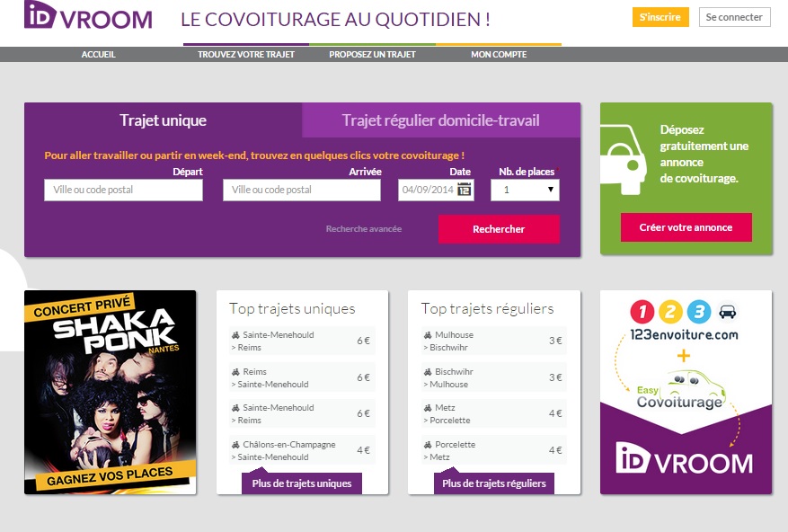Click the white iDVROOM logo in the purple banner
The height and width of the screenshot is (532, 788).
684,458
